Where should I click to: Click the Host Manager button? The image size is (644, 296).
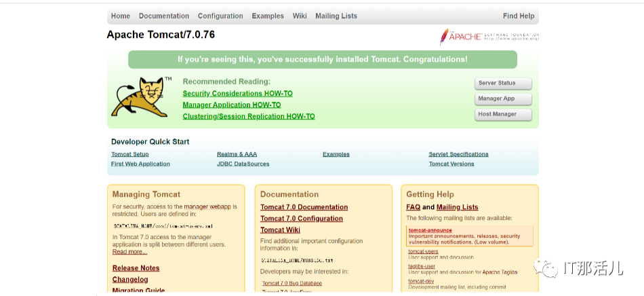503,114
